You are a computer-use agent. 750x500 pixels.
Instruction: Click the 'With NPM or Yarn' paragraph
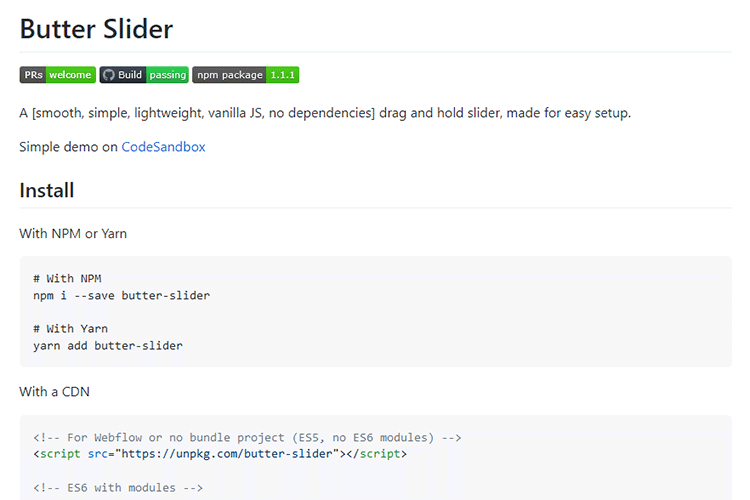coord(73,233)
